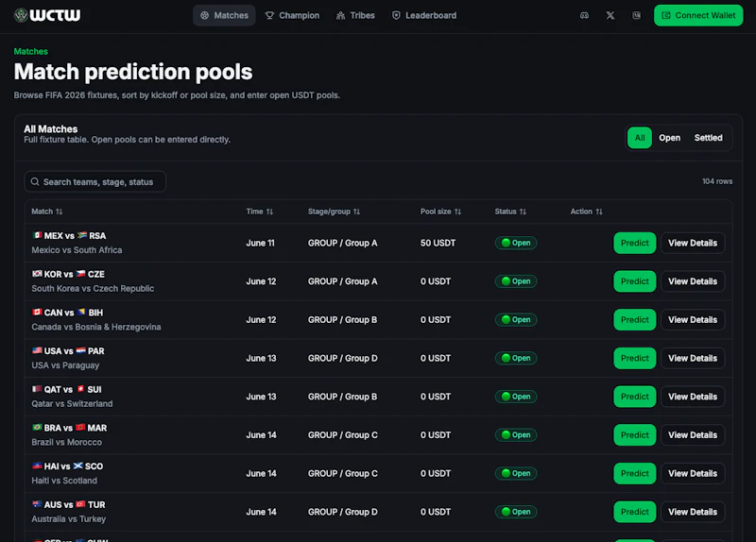
Task: Click the Scotland flag icon
Action: [x=78, y=466]
